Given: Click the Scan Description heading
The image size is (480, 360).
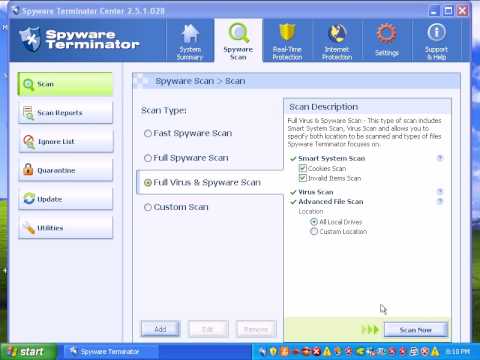Looking at the screenshot, I should click(x=323, y=107).
